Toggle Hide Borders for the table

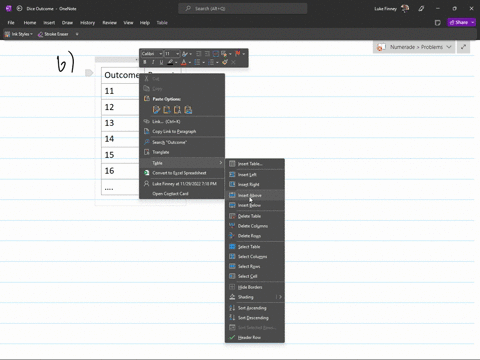tap(255, 287)
